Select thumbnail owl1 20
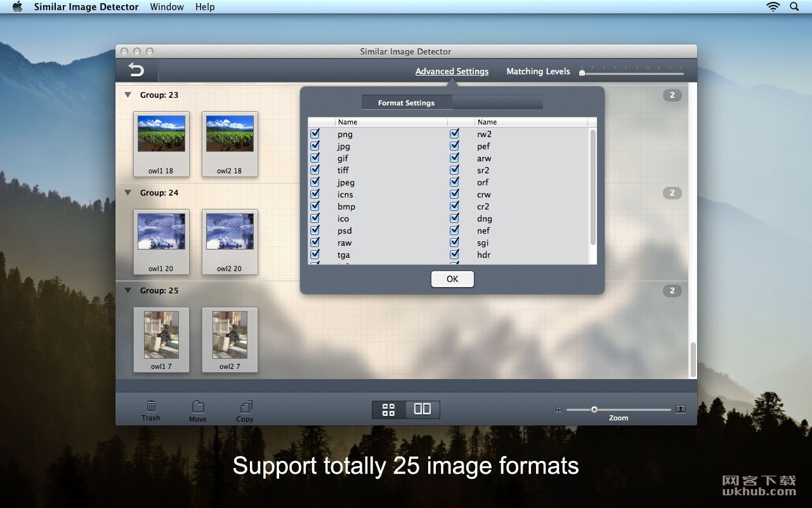This screenshot has width=812, height=508. 161,242
